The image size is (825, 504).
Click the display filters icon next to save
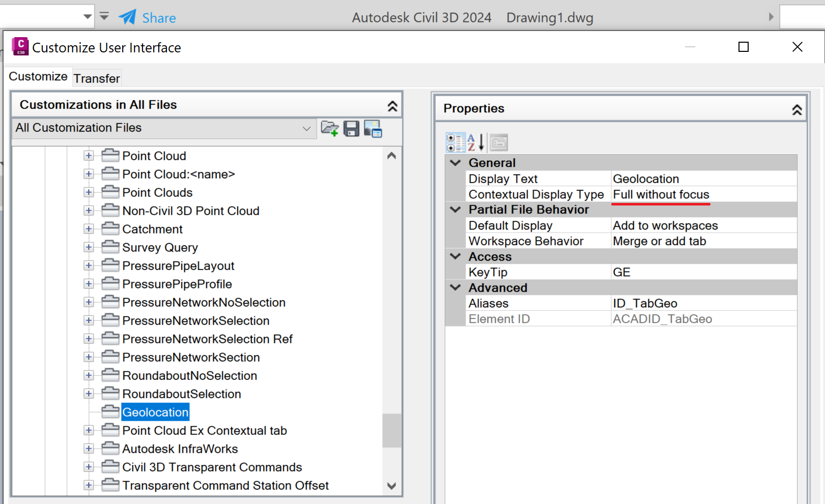[x=373, y=129]
